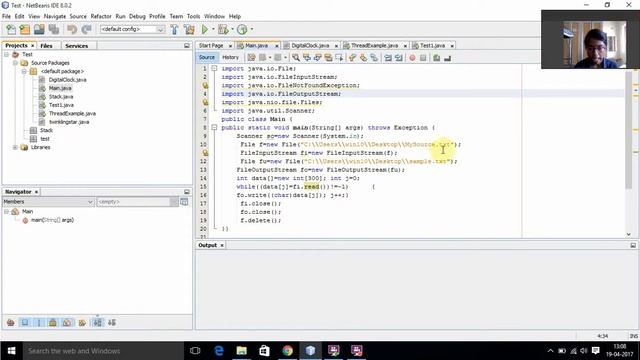The height and width of the screenshot is (360, 640).
Task: Open Chrome from the taskbar
Action: point(287,351)
